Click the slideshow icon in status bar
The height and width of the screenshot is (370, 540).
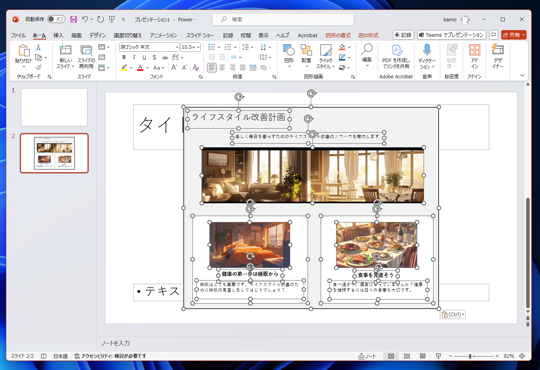[x=438, y=356]
